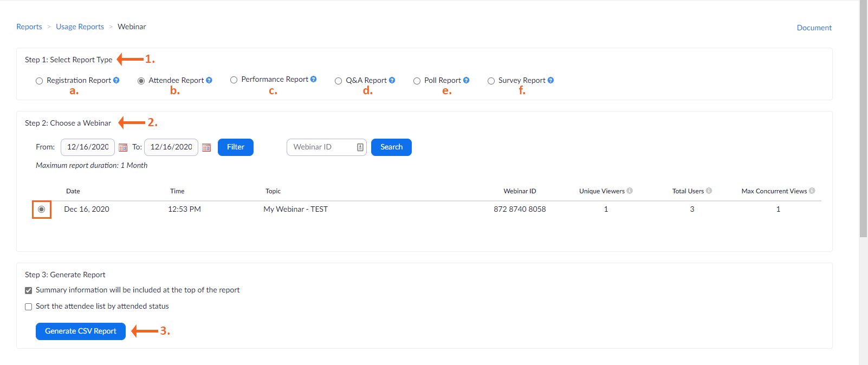This screenshot has height=365, width=868.
Task: Click help icon next to Survey Report
Action: click(x=551, y=80)
